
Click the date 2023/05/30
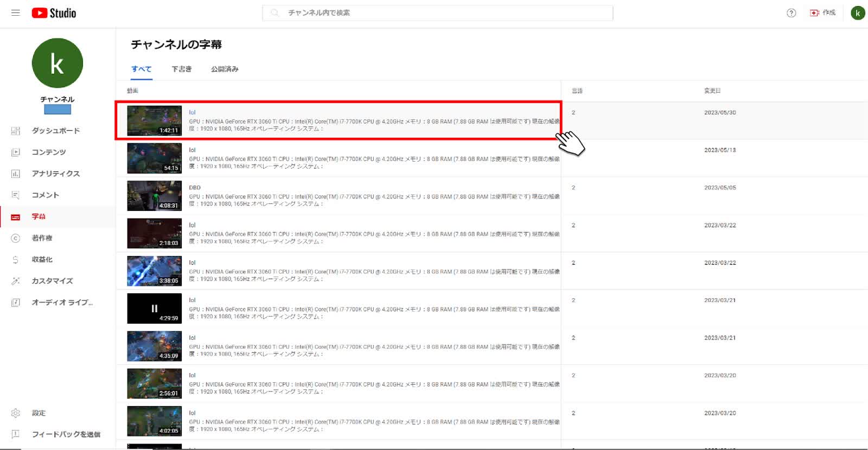[720, 113]
